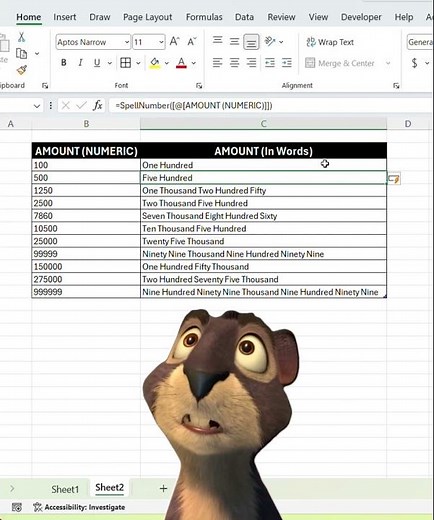This screenshot has width=434, height=520.
Task: Click the Center horizontal align icon
Action: [234, 63]
